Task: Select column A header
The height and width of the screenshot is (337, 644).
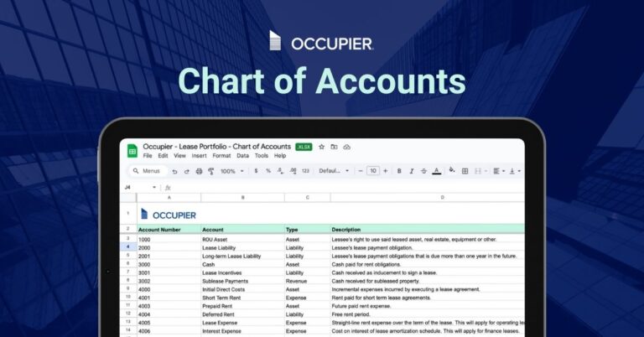Action: point(169,198)
